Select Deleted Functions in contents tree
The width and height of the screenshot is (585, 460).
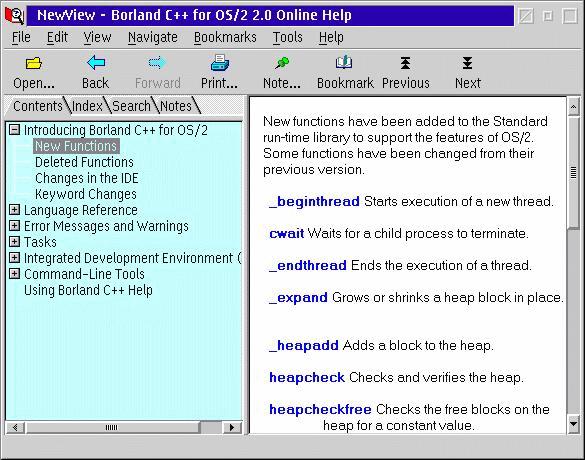click(84, 162)
